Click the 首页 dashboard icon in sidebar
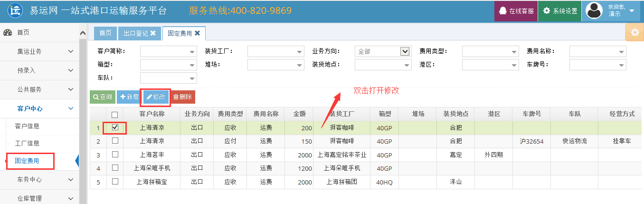Image resolution: width=644 pixels, height=204 pixels. [x=8, y=32]
